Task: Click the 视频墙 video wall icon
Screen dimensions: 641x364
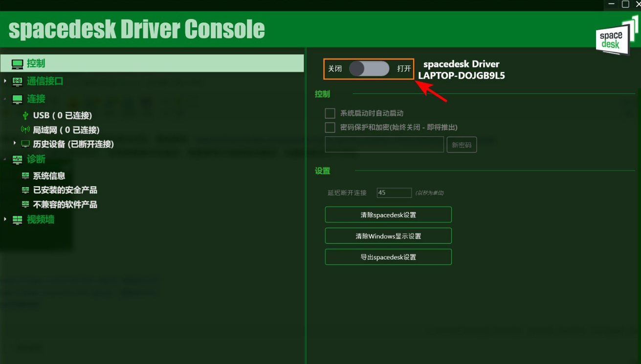Action: pyautogui.click(x=18, y=220)
